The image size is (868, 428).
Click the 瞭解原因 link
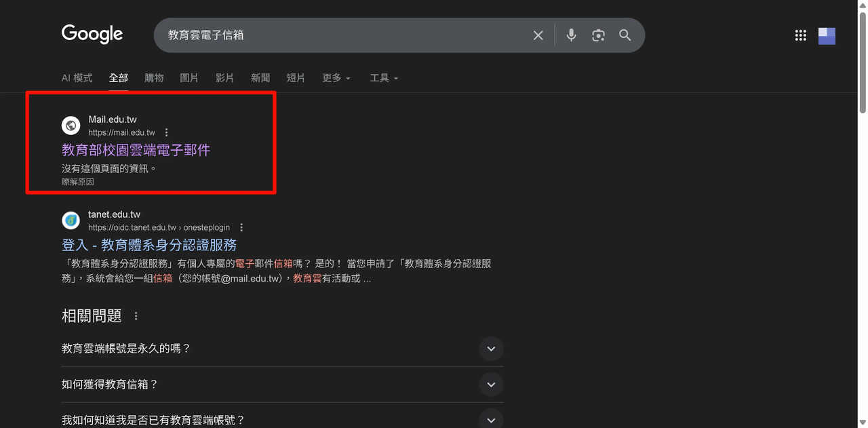tap(78, 182)
